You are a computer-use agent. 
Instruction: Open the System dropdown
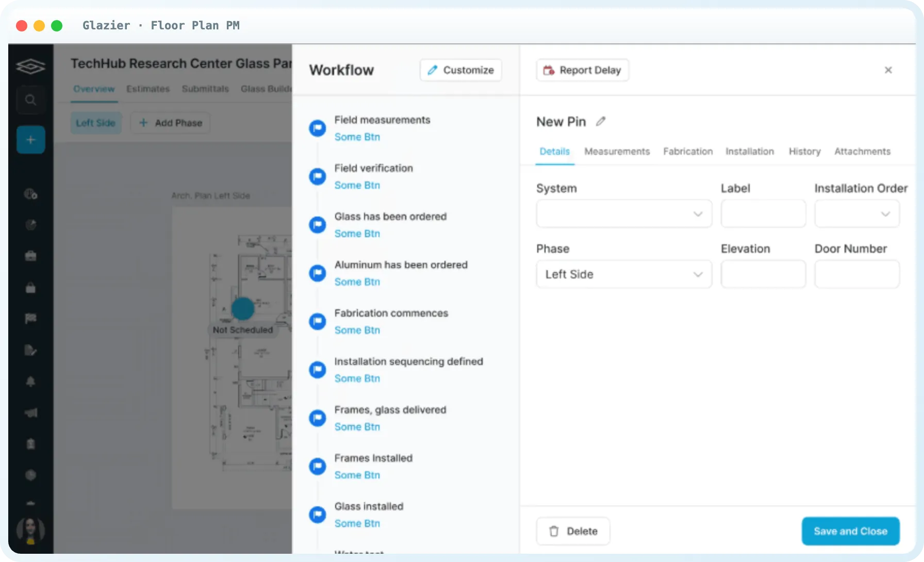pyautogui.click(x=624, y=213)
